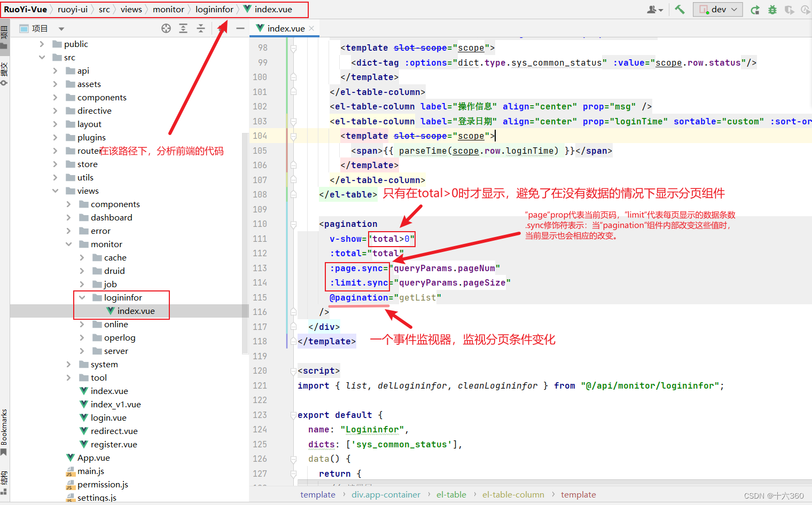The height and width of the screenshot is (505, 812).
Task: Expand the system folder arrow
Action: click(68, 364)
